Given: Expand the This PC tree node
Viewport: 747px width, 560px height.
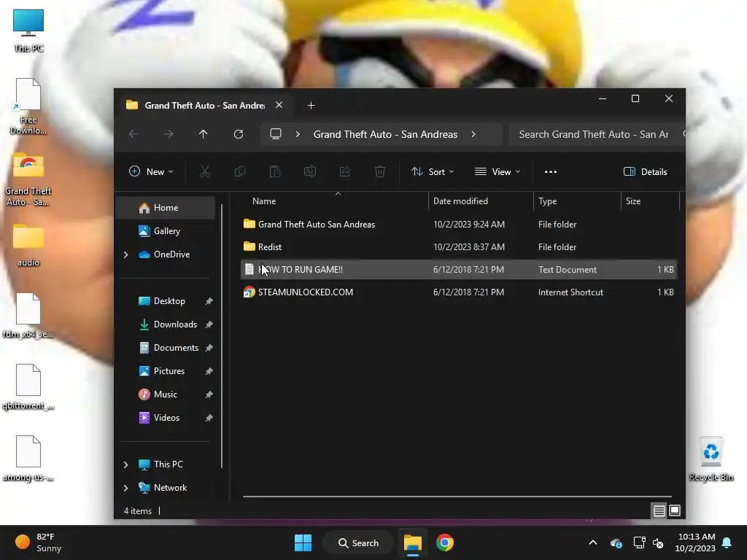Looking at the screenshot, I should (x=125, y=464).
